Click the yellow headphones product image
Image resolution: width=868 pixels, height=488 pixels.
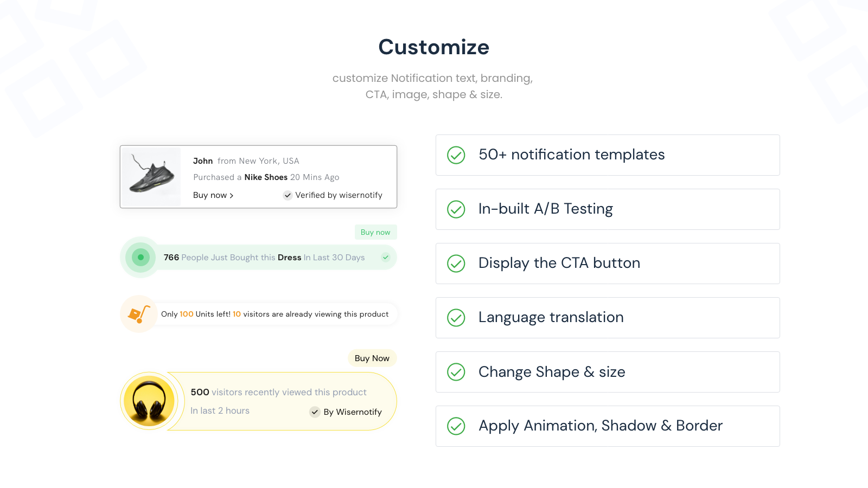(149, 401)
